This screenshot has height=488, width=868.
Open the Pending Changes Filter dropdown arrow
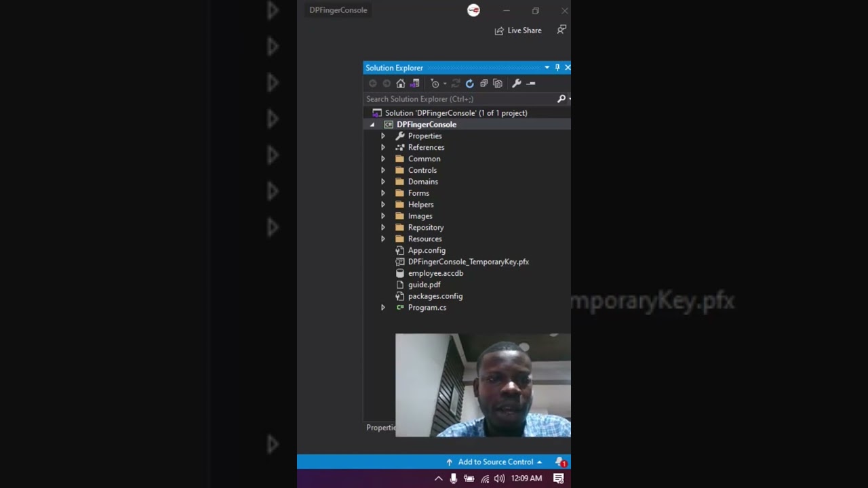tap(445, 83)
